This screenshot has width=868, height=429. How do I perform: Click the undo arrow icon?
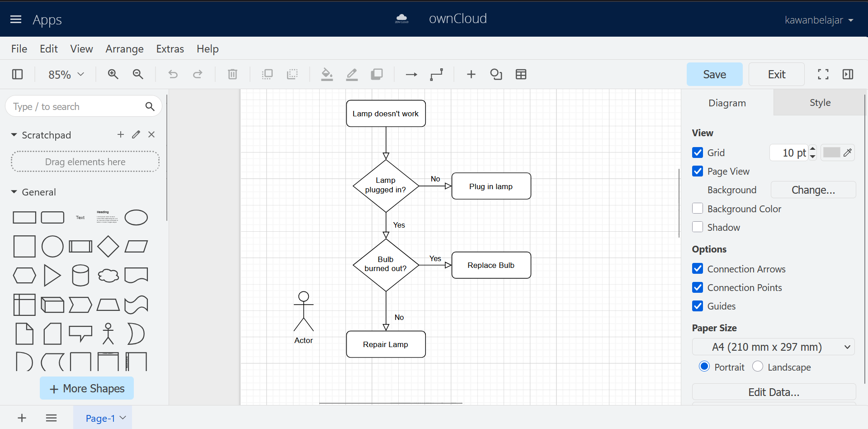pyautogui.click(x=173, y=74)
